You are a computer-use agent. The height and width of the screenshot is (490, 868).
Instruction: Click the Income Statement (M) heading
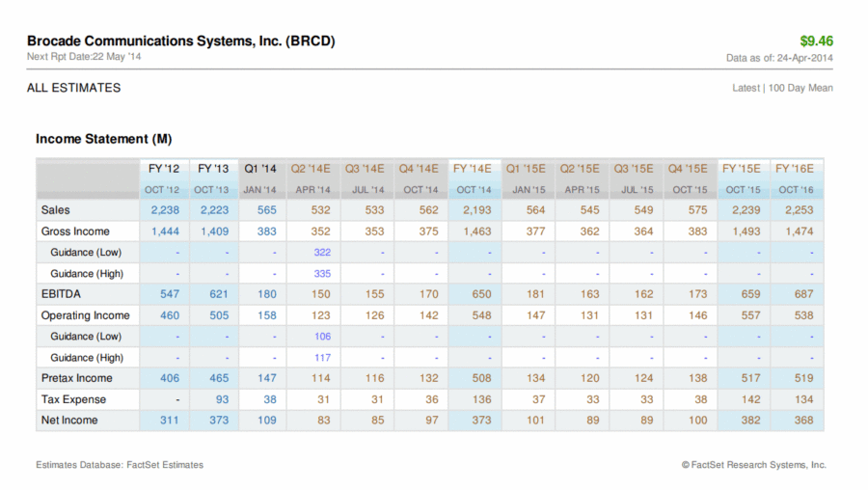pyautogui.click(x=104, y=139)
